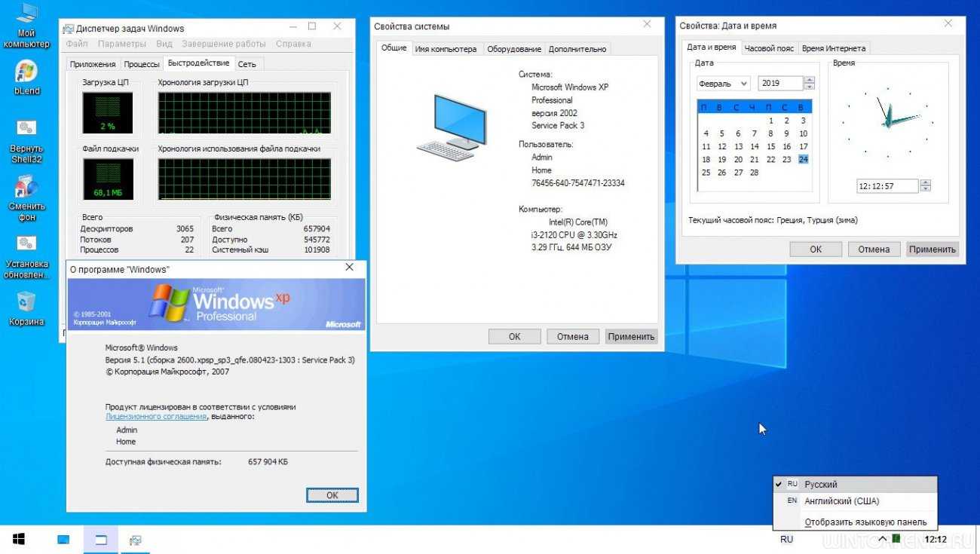The height and width of the screenshot is (554, 980).
Task: Switch to the Сеть tab
Action: [247, 64]
